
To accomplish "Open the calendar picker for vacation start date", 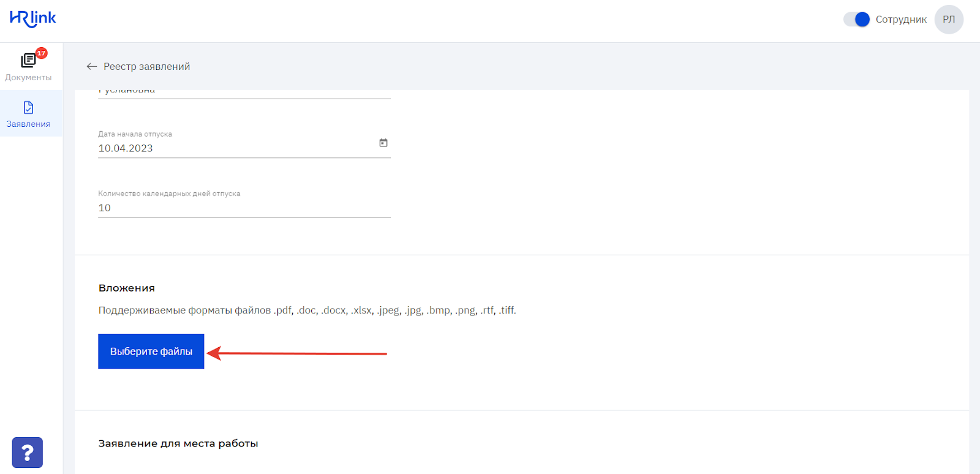I will click(383, 143).
